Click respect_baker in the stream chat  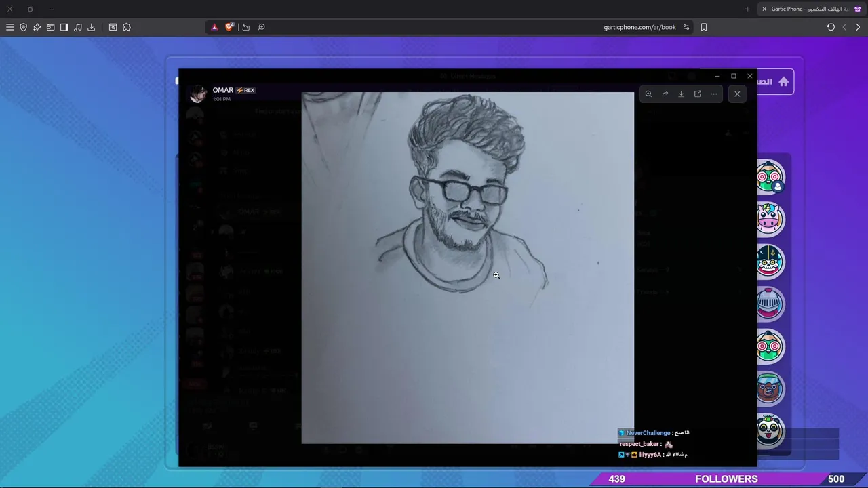point(640,444)
